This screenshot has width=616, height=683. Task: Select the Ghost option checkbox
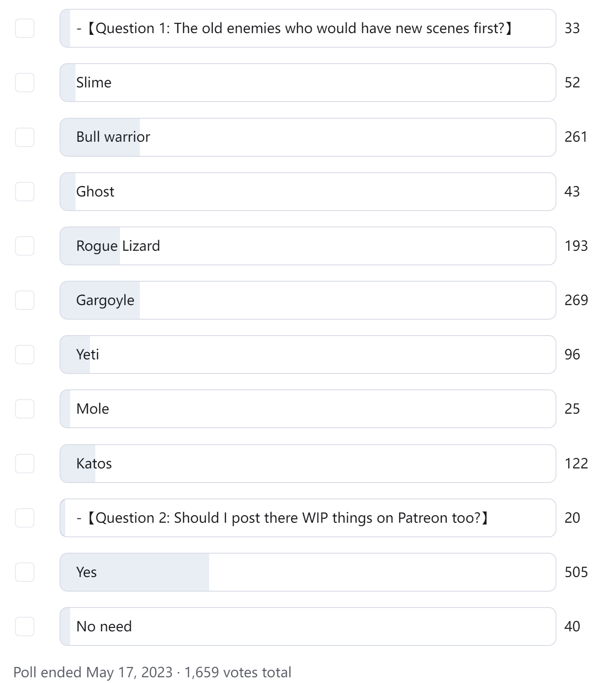pos(25,192)
